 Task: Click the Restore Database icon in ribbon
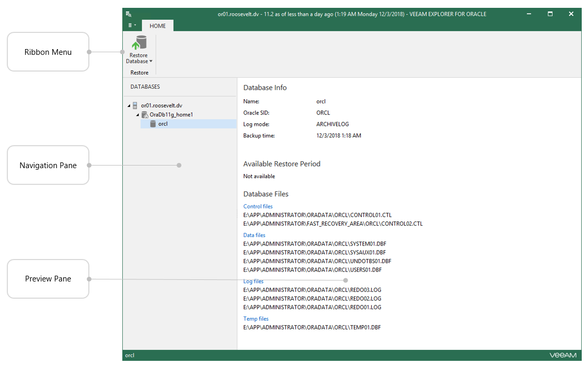coord(139,42)
